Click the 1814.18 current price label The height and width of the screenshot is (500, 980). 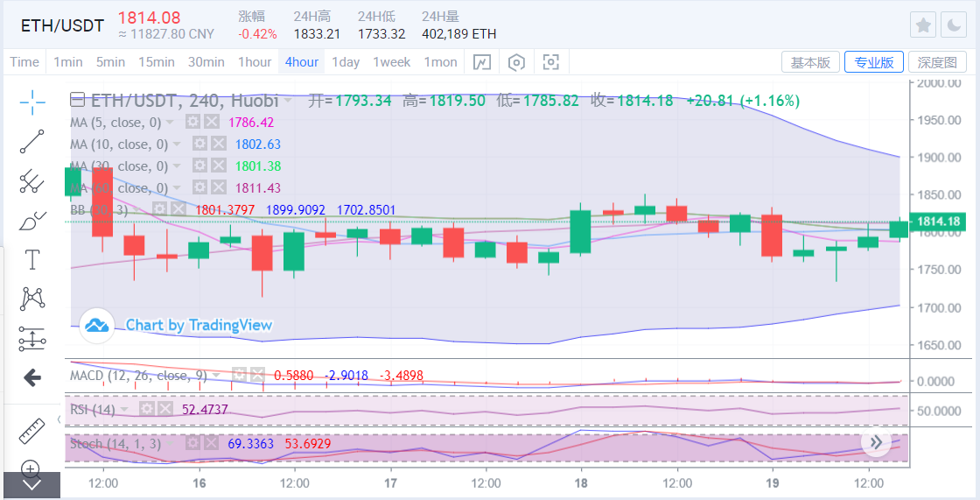tap(937, 221)
